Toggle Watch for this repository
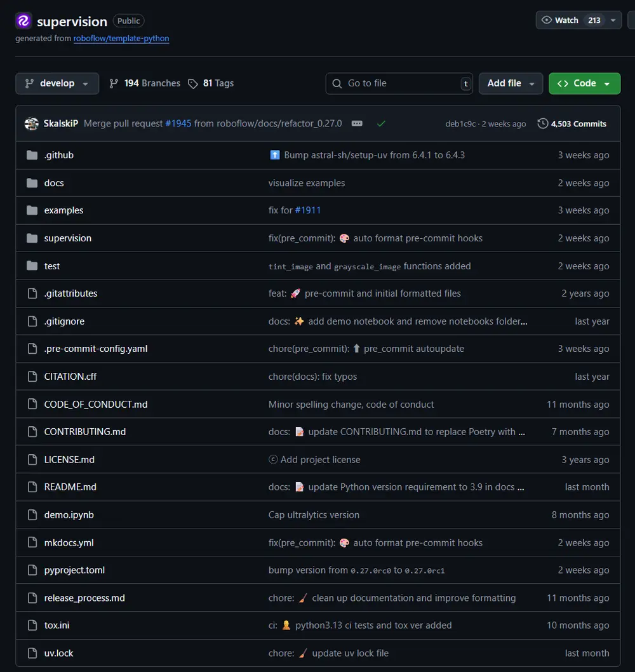The width and height of the screenshot is (635, 672). (560, 20)
